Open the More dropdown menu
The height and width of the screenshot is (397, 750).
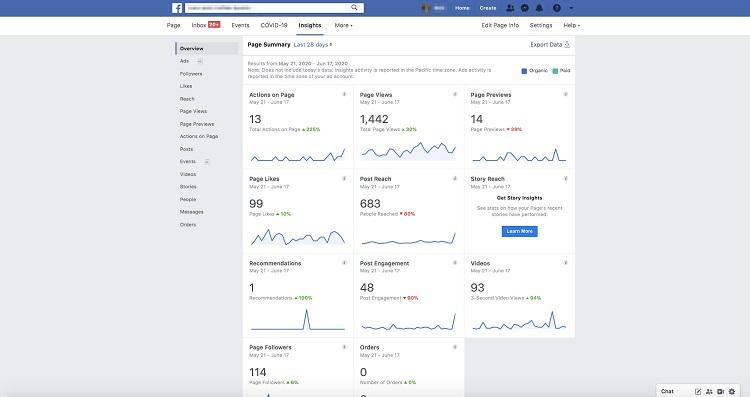click(x=343, y=25)
